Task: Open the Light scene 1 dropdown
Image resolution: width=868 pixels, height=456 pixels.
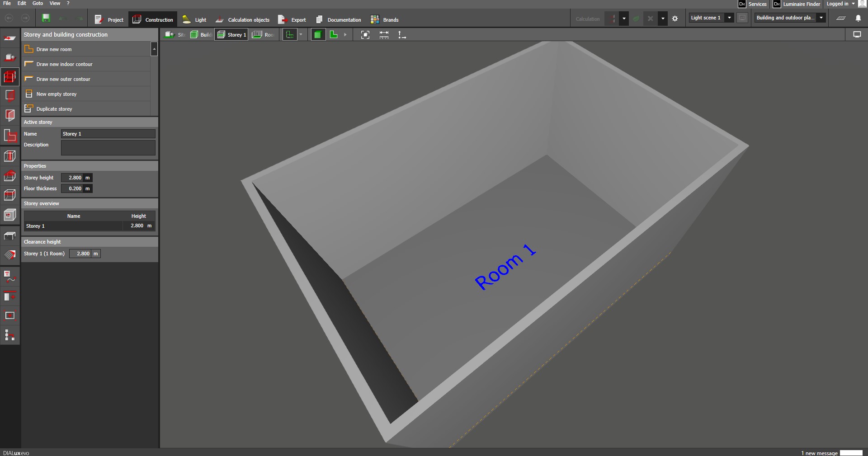Action: tap(729, 18)
